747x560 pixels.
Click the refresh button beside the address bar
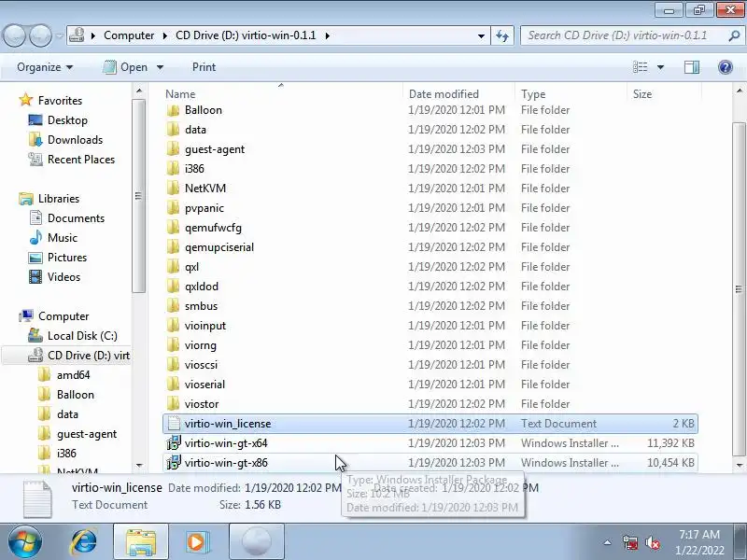(502, 35)
